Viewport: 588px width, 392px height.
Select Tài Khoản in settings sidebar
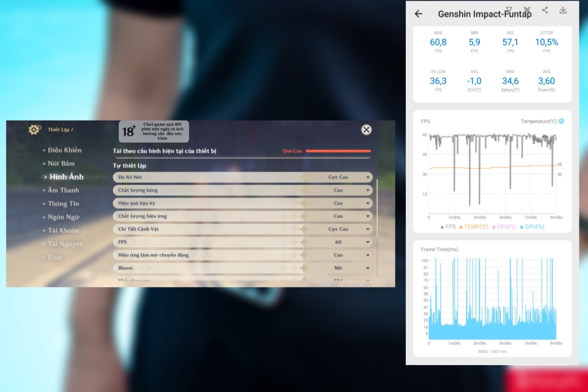click(x=63, y=230)
